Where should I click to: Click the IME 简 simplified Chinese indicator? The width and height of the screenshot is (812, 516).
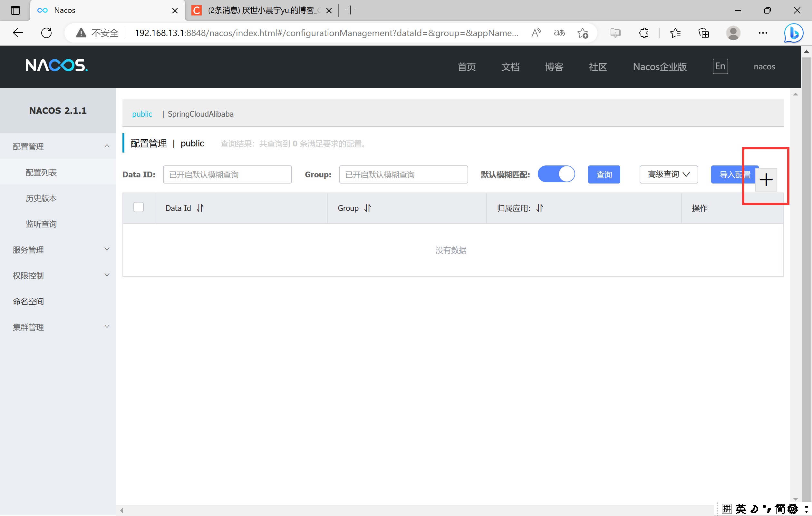point(780,509)
